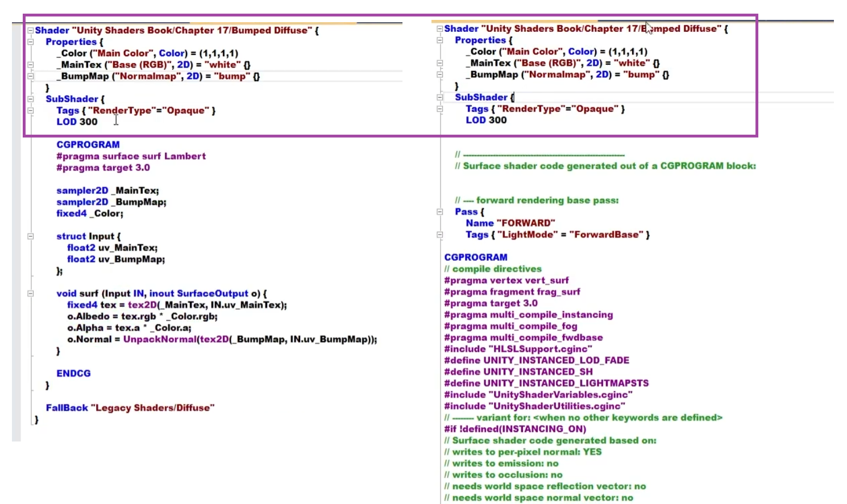Click the '#pragma vertex vert_surf' line
Image resolution: width=847 pixels, height=504 pixels.
(x=506, y=280)
